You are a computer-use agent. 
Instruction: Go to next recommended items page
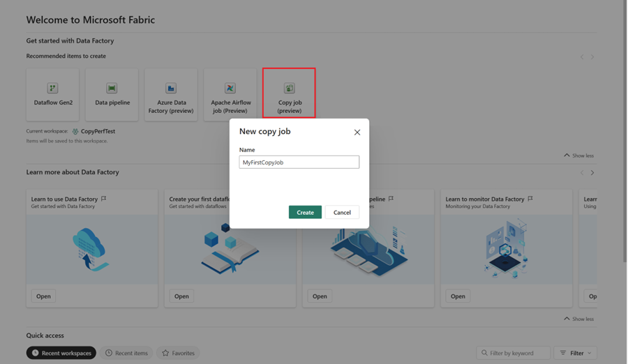coord(592,57)
